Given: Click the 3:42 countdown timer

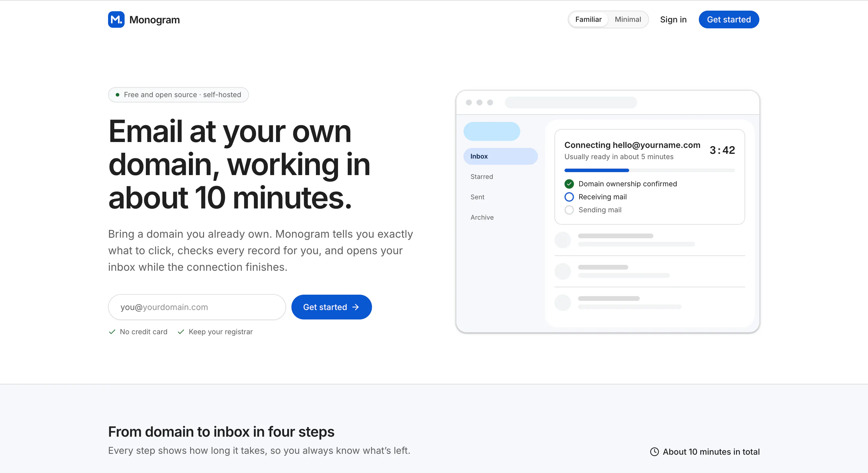Looking at the screenshot, I should 722,150.
